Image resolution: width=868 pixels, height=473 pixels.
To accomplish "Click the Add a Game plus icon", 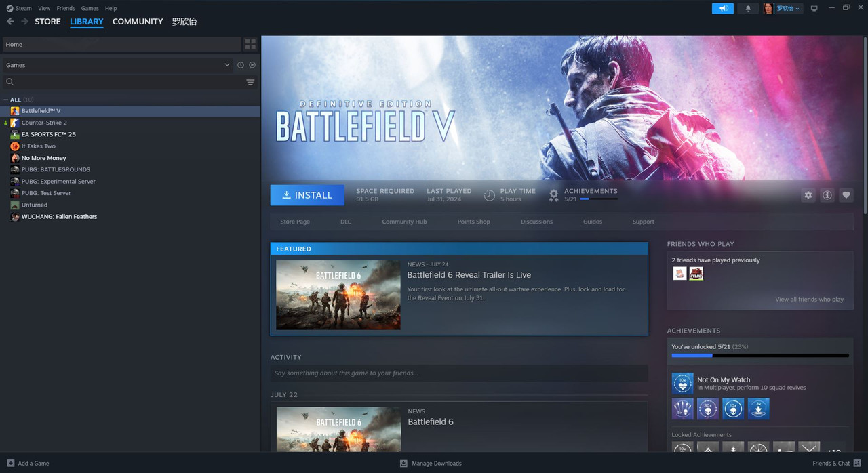I will [10, 463].
